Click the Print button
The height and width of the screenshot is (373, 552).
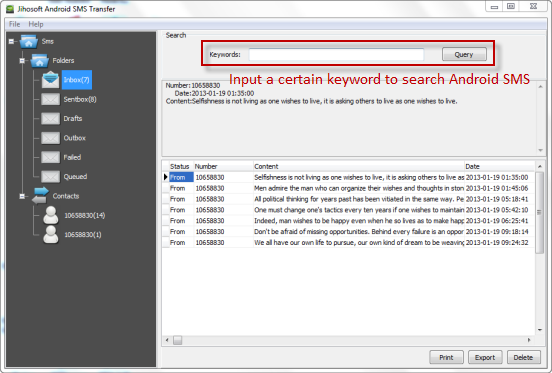[x=446, y=358]
